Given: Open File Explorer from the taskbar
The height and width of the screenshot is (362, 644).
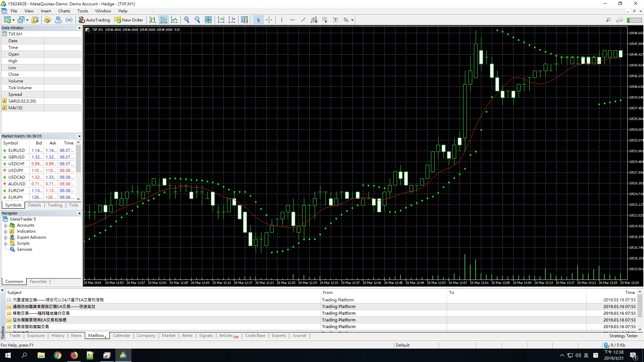Looking at the screenshot, I should tap(41, 355).
